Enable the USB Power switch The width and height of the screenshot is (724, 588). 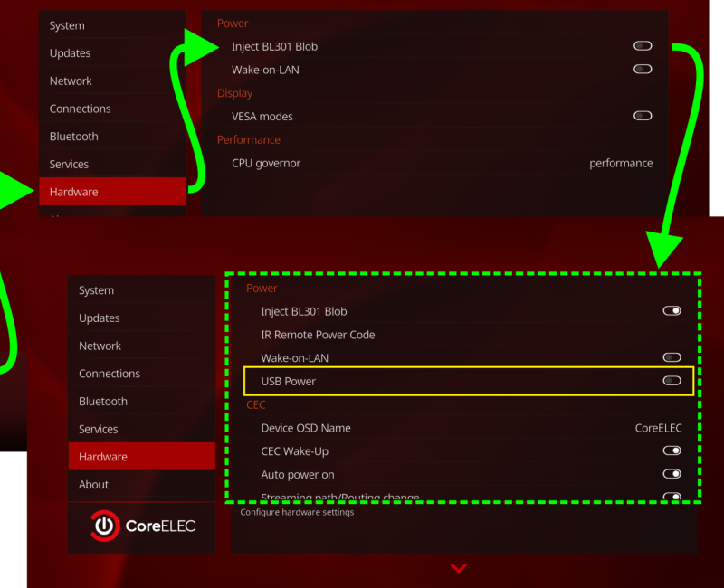pyautogui.click(x=672, y=381)
